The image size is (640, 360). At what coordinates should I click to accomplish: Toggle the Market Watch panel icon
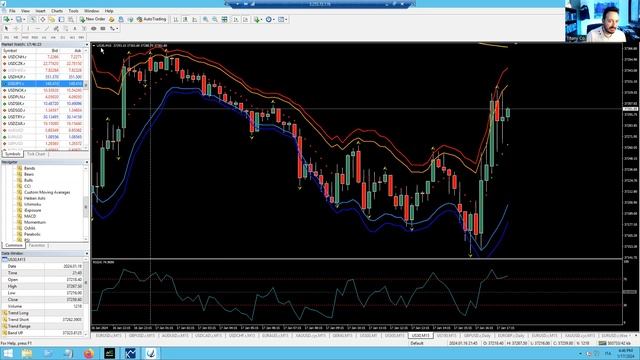pos(33,19)
